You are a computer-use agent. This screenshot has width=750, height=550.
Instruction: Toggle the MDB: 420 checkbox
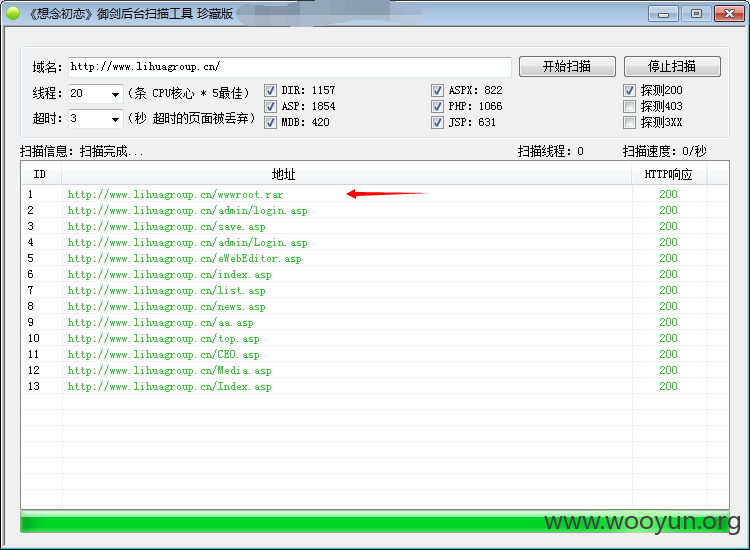click(x=270, y=122)
